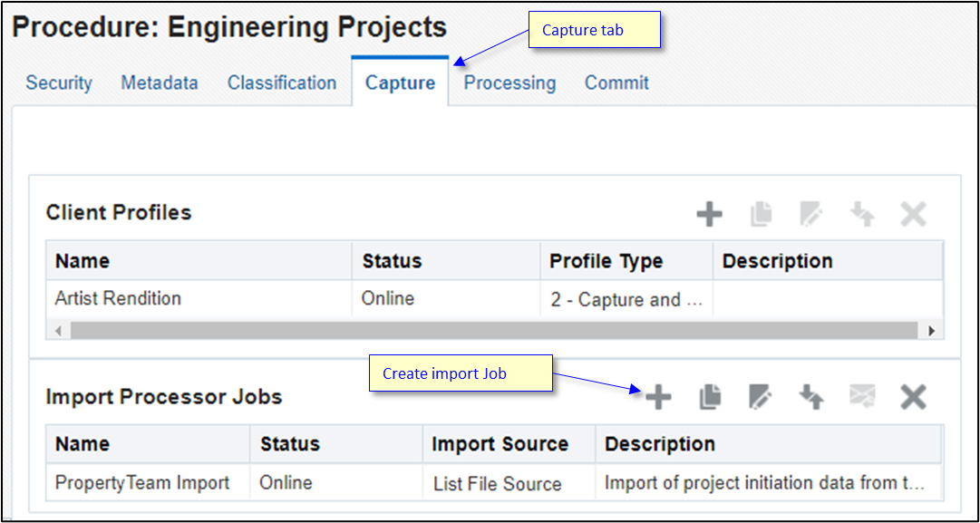Copy the selected client profile
Screen dimensions: 980x523
point(761,214)
